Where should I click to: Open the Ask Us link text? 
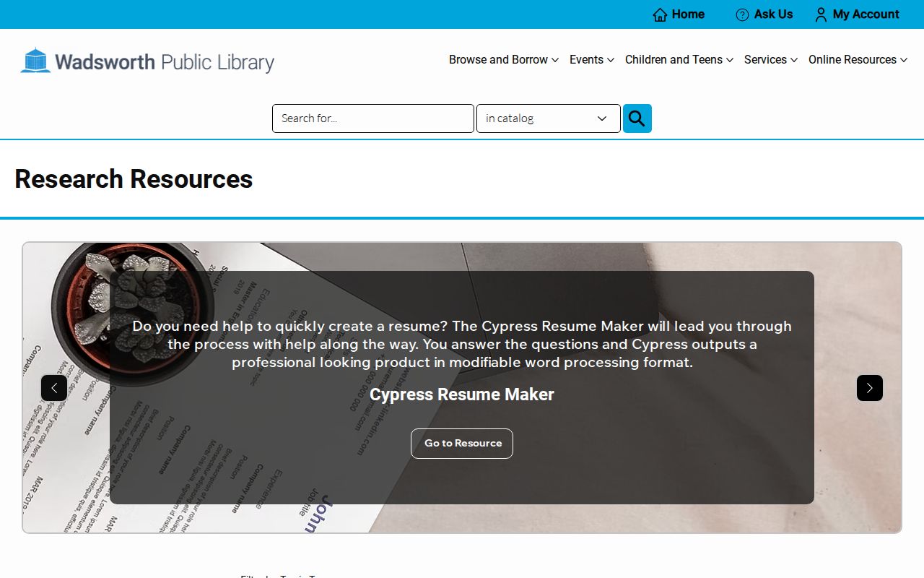773,14
